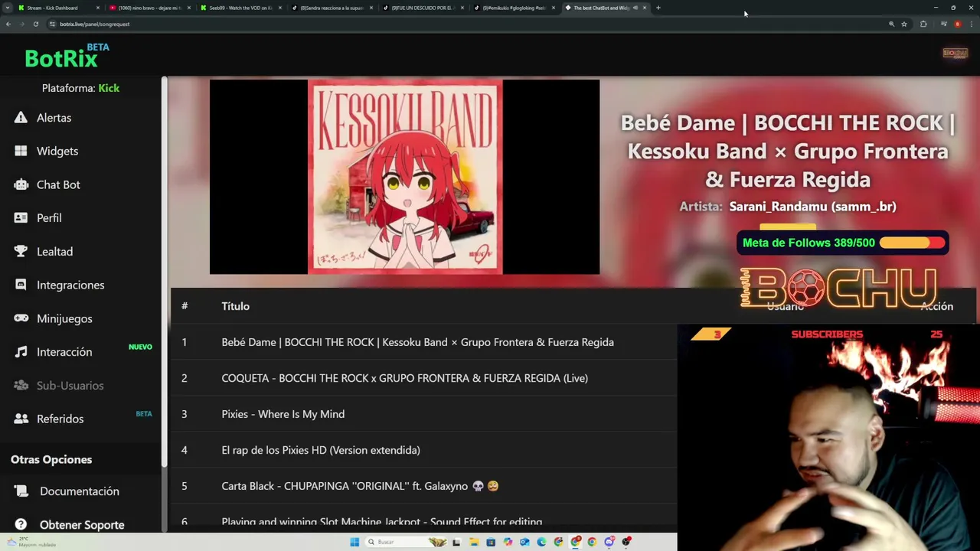Click the # column header

point(185,306)
